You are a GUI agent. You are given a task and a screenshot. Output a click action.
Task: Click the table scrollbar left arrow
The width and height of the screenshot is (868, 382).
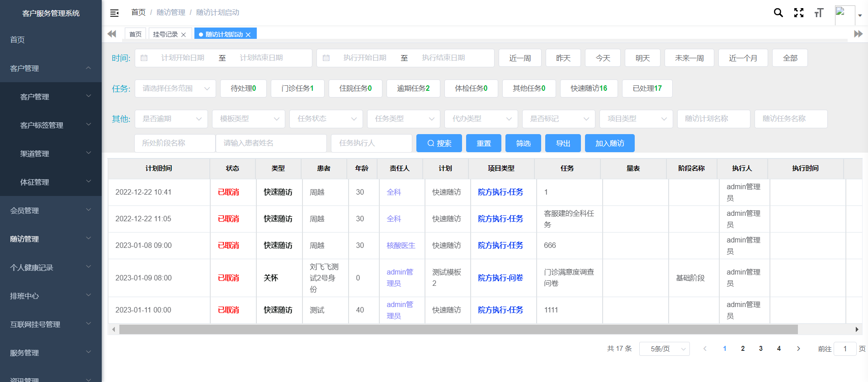point(113,330)
